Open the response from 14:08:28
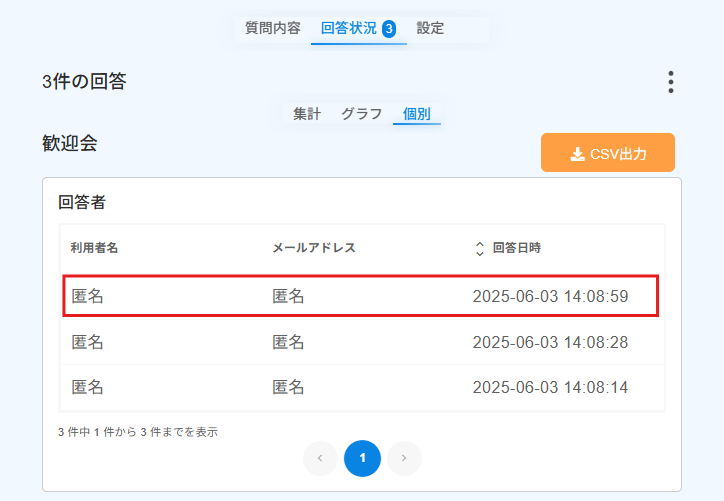The image size is (724, 501). point(362,342)
